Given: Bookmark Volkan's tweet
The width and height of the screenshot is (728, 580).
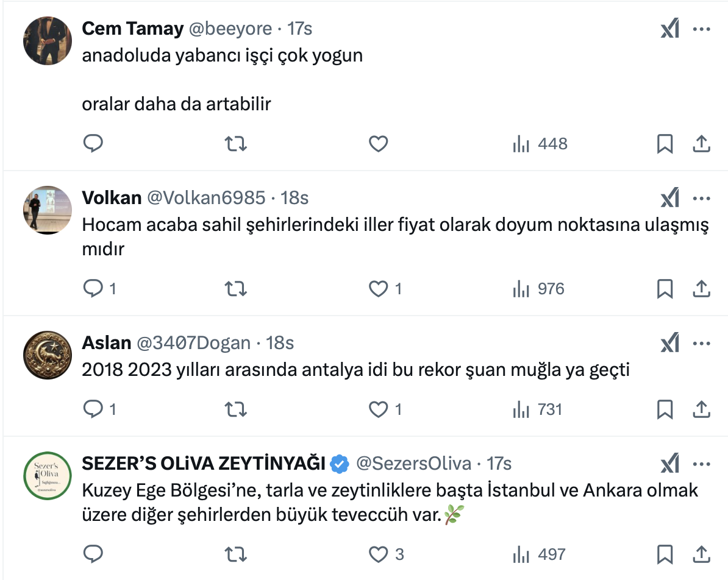Looking at the screenshot, I should pos(665,289).
